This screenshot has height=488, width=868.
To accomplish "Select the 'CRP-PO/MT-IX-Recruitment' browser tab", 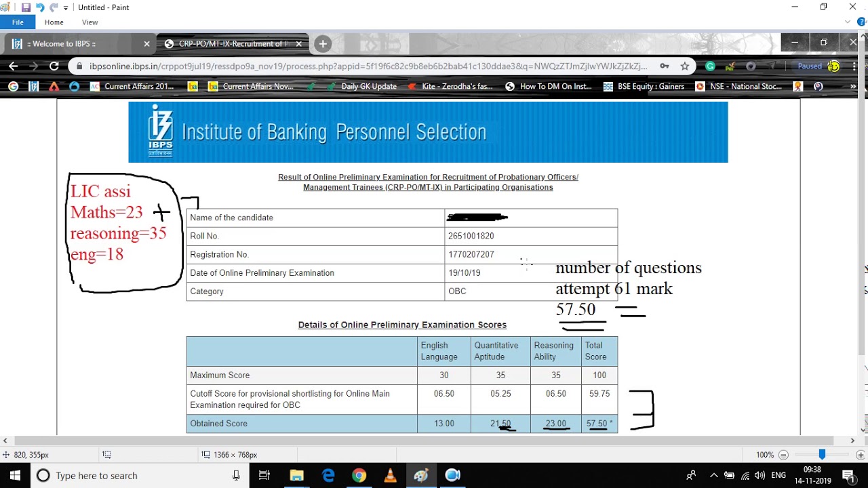I will [235, 43].
